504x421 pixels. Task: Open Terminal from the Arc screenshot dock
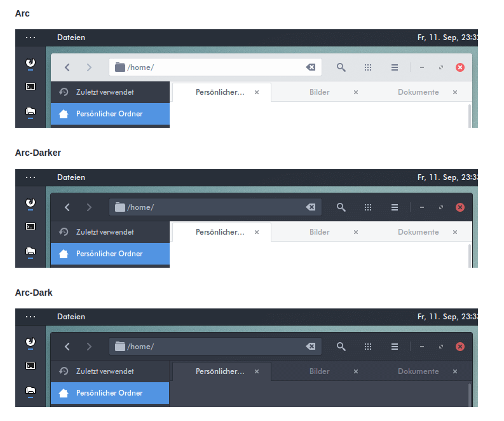click(31, 86)
